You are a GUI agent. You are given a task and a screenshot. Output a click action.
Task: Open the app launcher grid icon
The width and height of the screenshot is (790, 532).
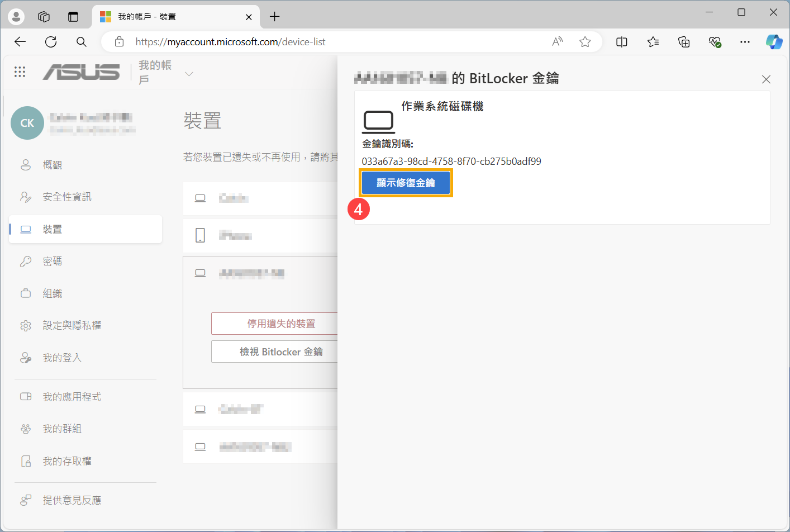click(x=20, y=72)
